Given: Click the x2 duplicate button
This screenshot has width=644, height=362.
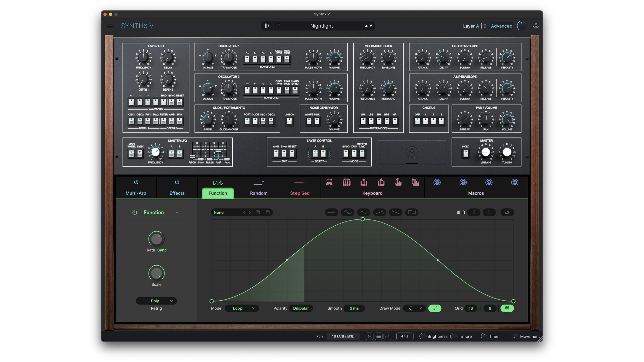Looking at the screenshot, I should coord(507,212).
